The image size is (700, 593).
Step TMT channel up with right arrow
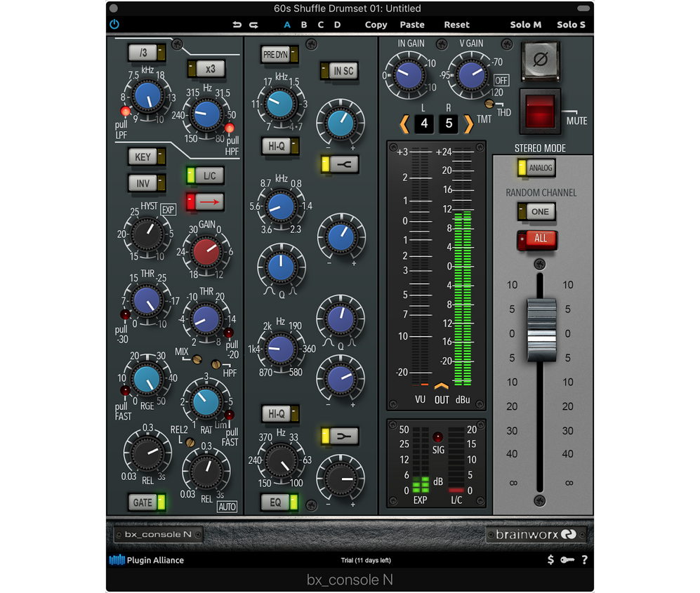click(x=468, y=124)
